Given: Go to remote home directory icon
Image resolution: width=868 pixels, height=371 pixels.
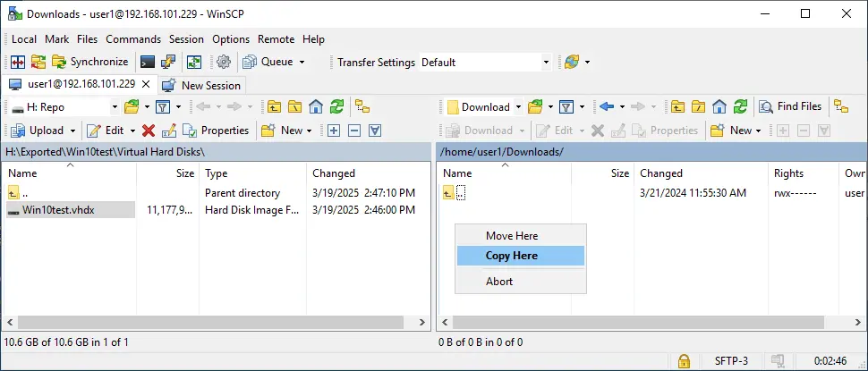Looking at the screenshot, I should tap(719, 106).
